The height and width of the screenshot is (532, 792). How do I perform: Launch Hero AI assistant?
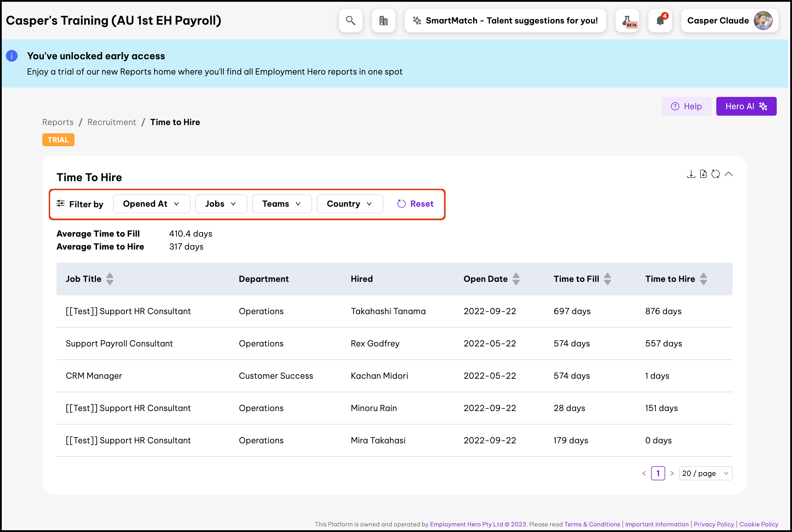[746, 106]
